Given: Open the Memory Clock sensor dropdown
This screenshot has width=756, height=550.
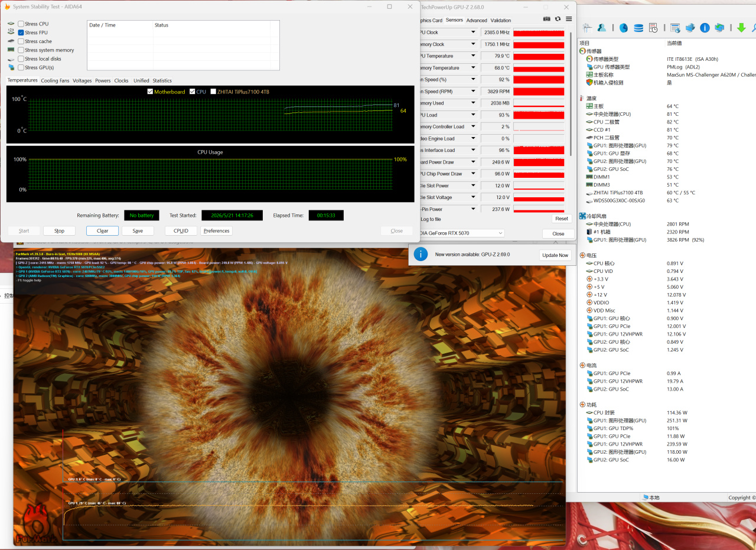Looking at the screenshot, I should point(472,44).
